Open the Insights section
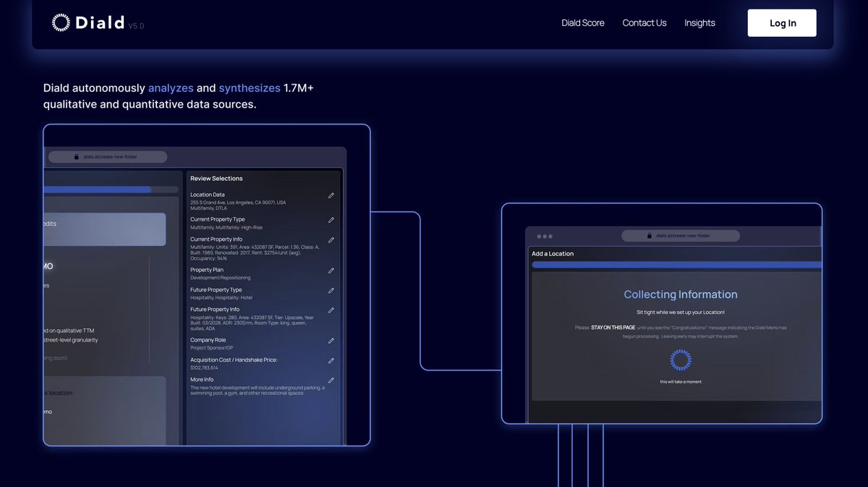This screenshot has width=868, height=487. coord(699,23)
